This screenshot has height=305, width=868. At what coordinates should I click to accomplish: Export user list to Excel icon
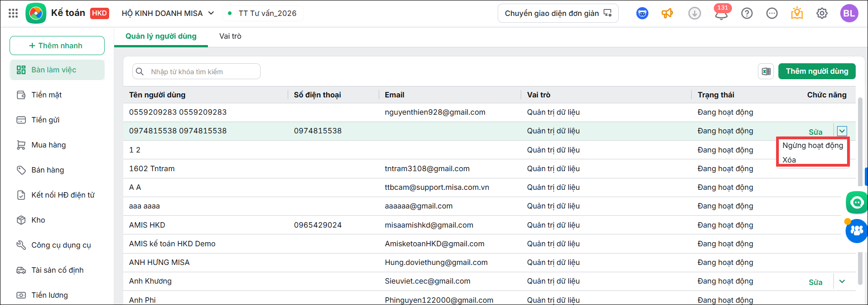766,71
